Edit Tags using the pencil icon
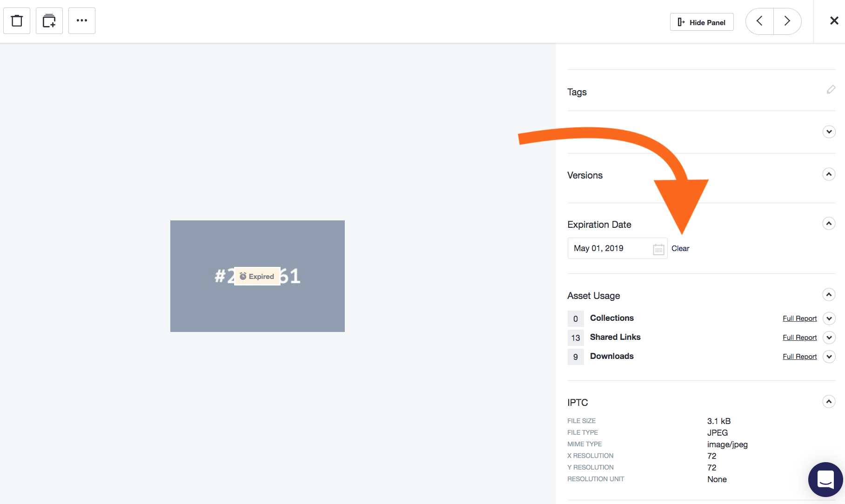This screenshot has height=504, width=845. 831,90
